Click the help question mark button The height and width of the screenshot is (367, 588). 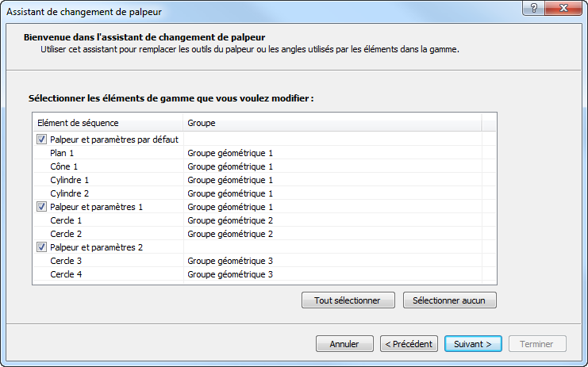click(x=534, y=7)
